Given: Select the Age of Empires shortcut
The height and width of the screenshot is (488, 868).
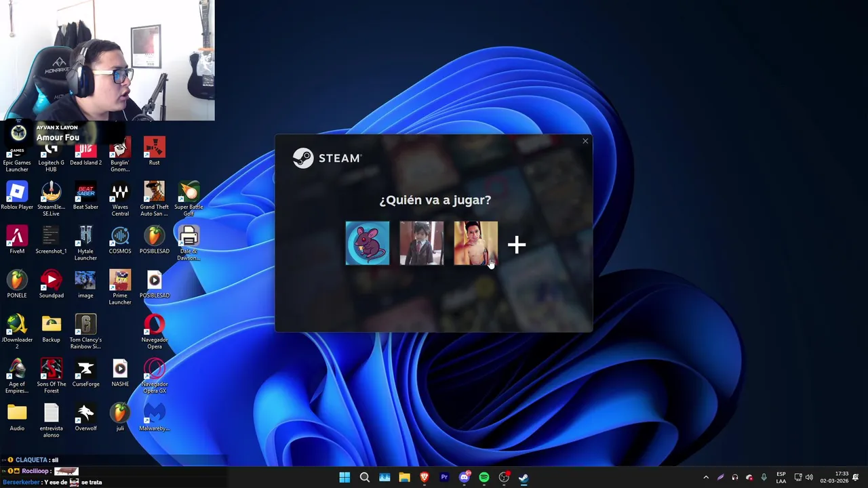Looking at the screenshot, I should 17,376.
